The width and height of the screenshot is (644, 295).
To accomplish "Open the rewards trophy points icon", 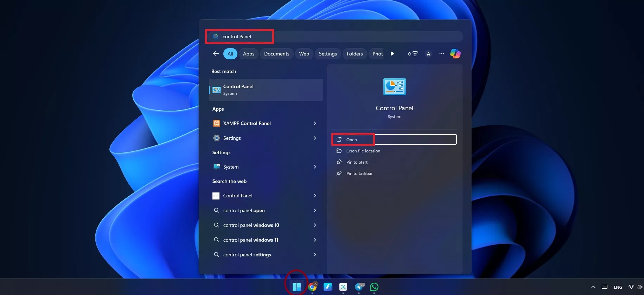I will coord(413,54).
